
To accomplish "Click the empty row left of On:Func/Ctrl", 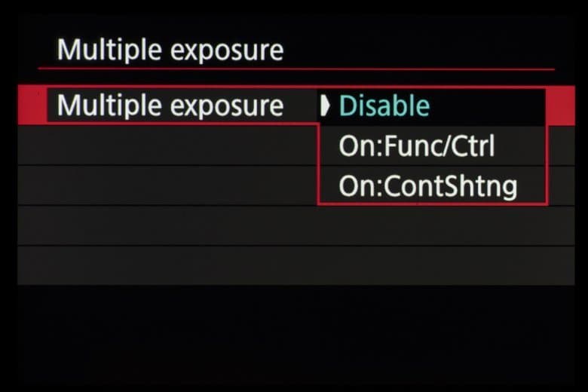I will [x=166, y=145].
